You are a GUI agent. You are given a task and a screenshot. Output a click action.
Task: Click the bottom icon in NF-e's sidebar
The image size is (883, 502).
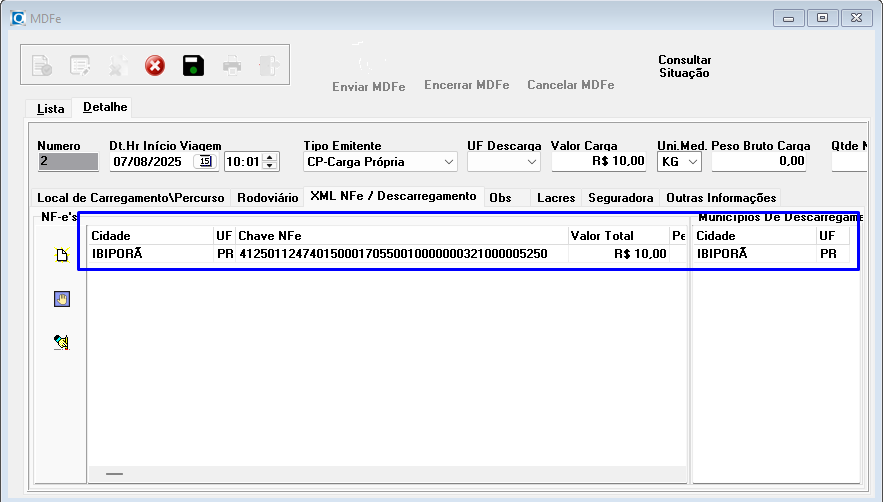[61, 342]
